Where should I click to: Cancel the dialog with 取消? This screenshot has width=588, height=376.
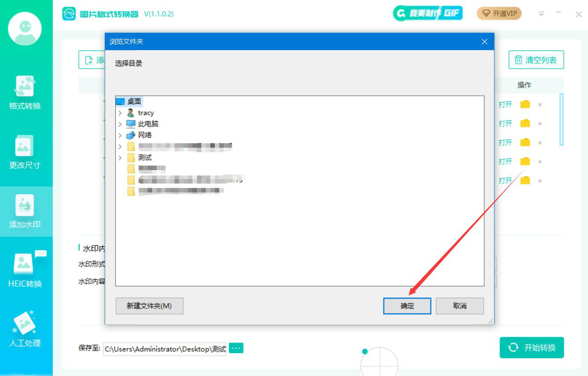click(460, 306)
